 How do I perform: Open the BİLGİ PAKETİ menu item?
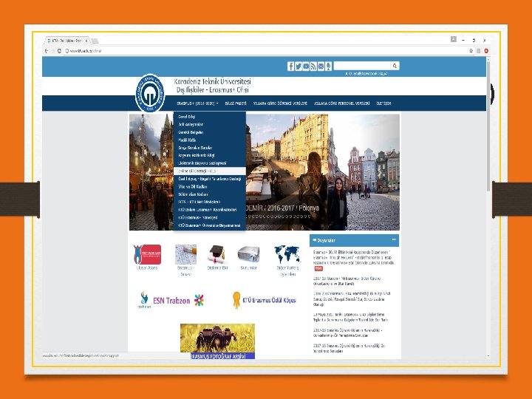click(236, 103)
